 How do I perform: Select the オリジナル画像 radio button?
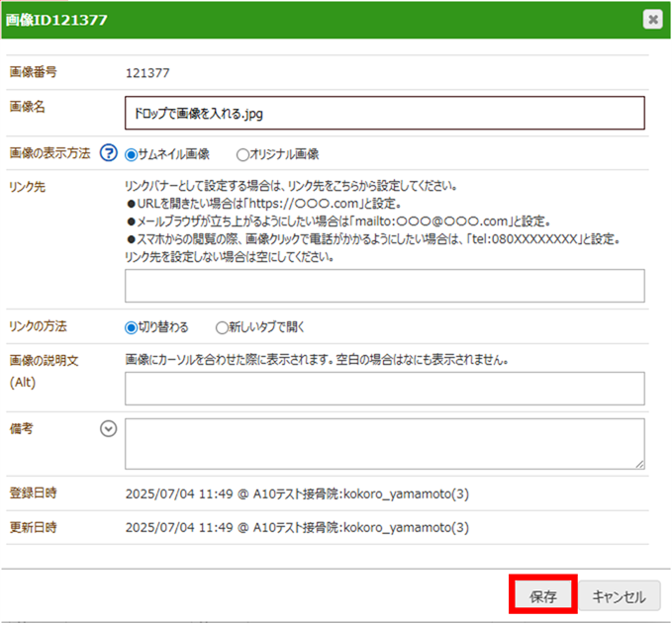coord(242,155)
